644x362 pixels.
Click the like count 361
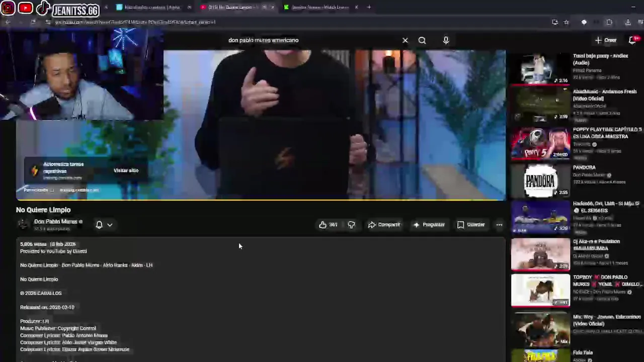pyautogui.click(x=333, y=225)
